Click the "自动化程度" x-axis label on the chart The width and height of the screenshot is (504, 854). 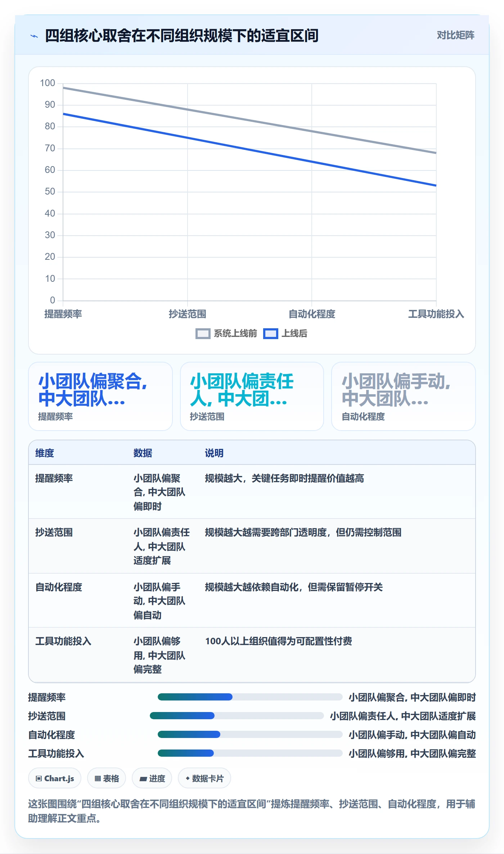(x=312, y=314)
